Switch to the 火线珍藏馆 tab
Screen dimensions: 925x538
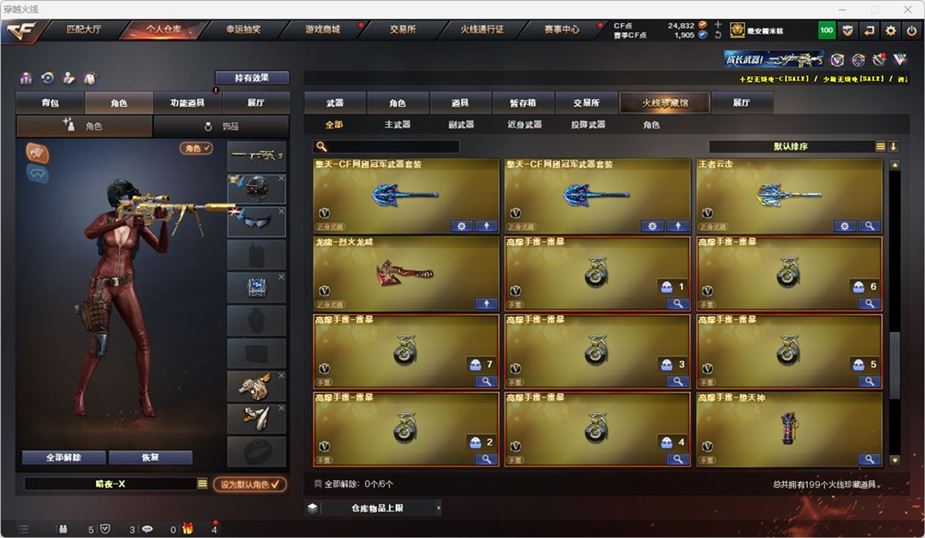[x=664, y=103]
